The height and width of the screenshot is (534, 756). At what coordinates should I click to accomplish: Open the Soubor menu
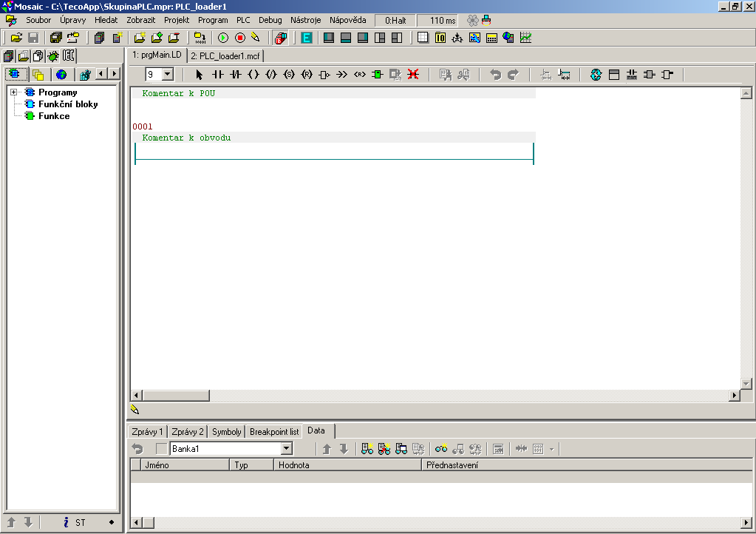click(38, 20)
